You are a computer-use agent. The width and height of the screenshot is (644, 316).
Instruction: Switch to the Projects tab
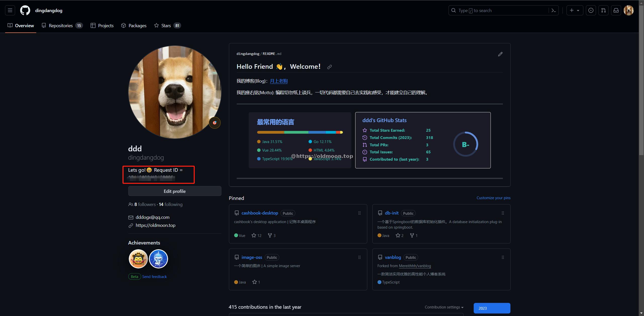point(102,25)
